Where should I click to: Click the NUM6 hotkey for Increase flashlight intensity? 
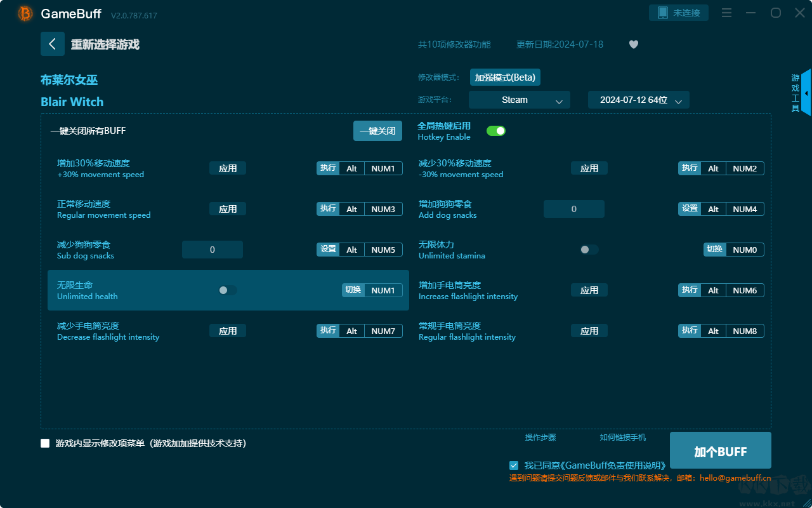coord(745,290)
